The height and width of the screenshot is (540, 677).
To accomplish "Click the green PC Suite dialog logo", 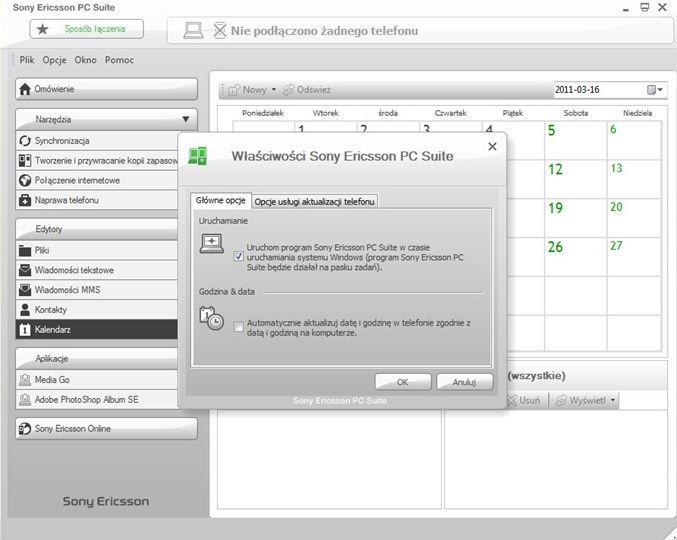I will tap(198, 156).
